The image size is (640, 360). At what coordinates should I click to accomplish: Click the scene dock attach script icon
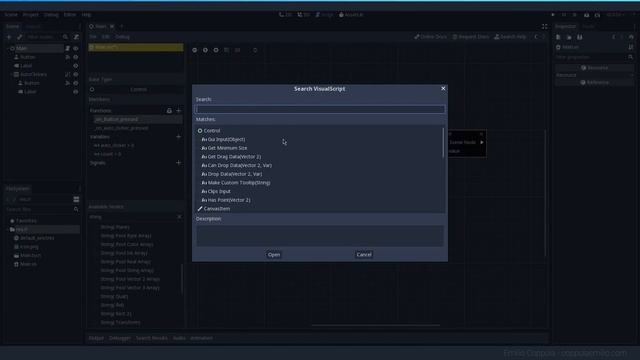point(76,37)
